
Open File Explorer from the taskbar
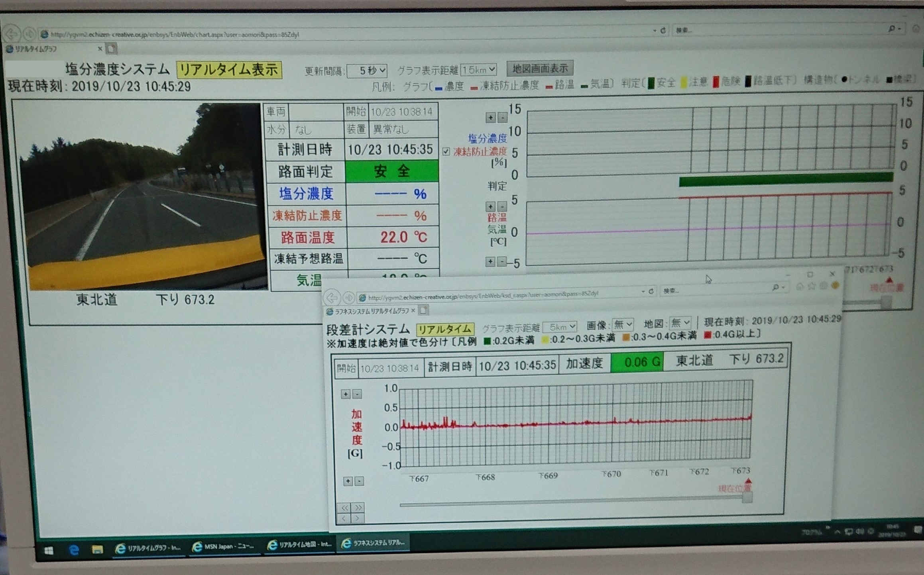click(98, 550)
